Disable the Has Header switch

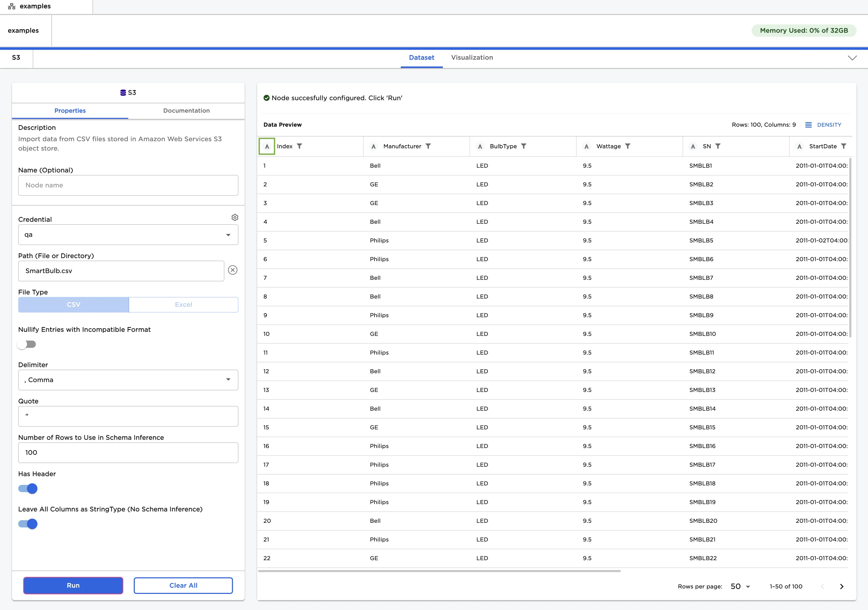pyautogui.click(x=28, y=489)
